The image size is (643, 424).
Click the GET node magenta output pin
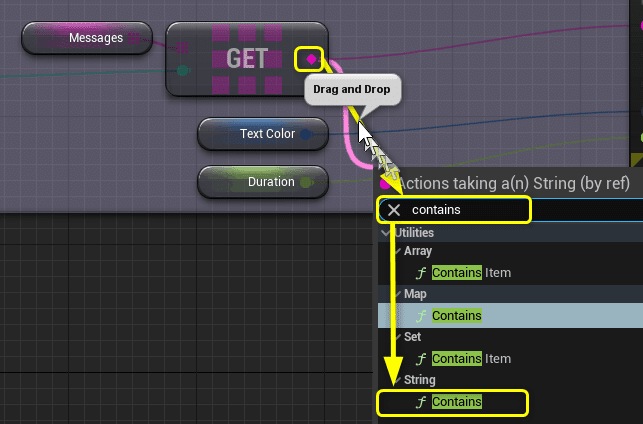point(311,59)
